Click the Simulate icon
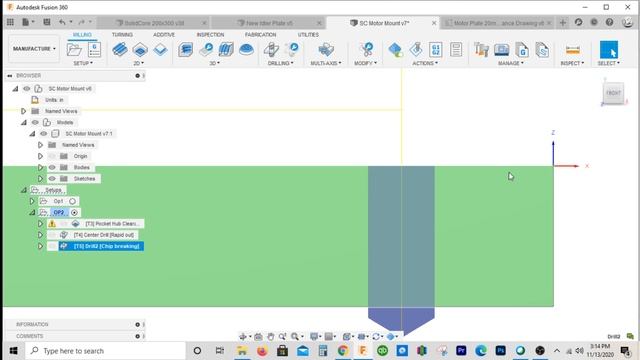The image size is (640, 360). [x=416, y=50]
